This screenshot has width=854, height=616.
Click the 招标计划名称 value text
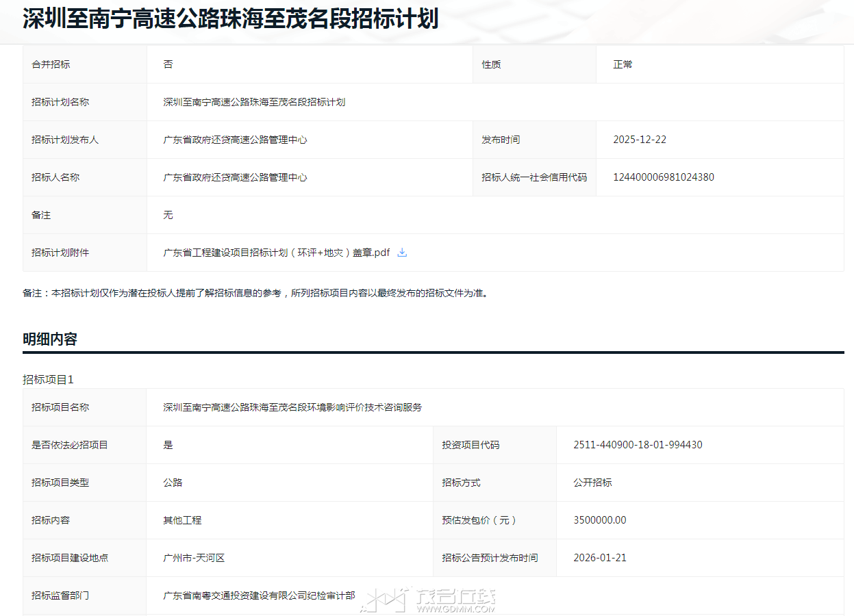tap(253, 102)
